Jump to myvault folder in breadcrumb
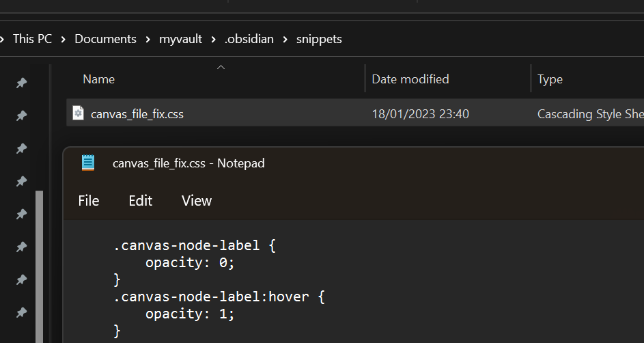This screenshot has height=343, width=644. [180, 39]
